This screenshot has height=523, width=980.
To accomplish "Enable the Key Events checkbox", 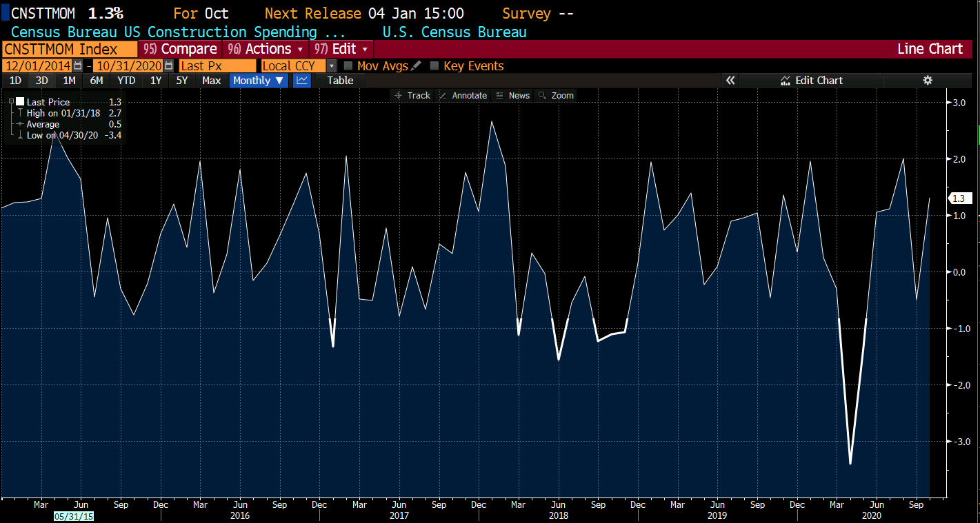I will coord(434,66).
